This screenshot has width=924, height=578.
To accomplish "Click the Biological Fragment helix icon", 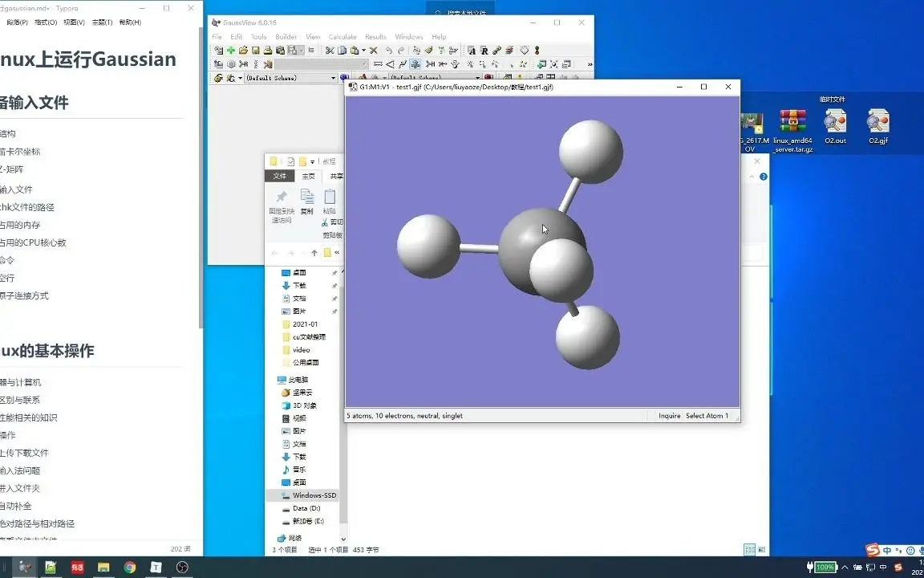I will pyautogui.click(x=256, y=64).
